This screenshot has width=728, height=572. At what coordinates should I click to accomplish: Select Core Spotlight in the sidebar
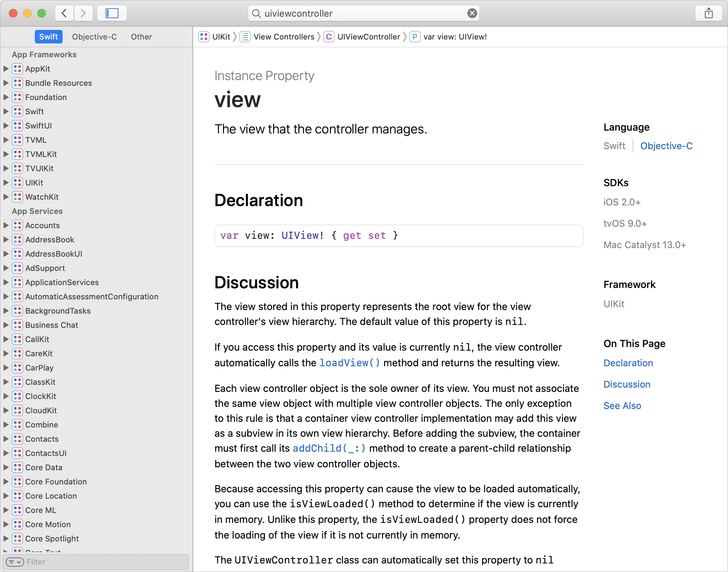click(52, 539)
